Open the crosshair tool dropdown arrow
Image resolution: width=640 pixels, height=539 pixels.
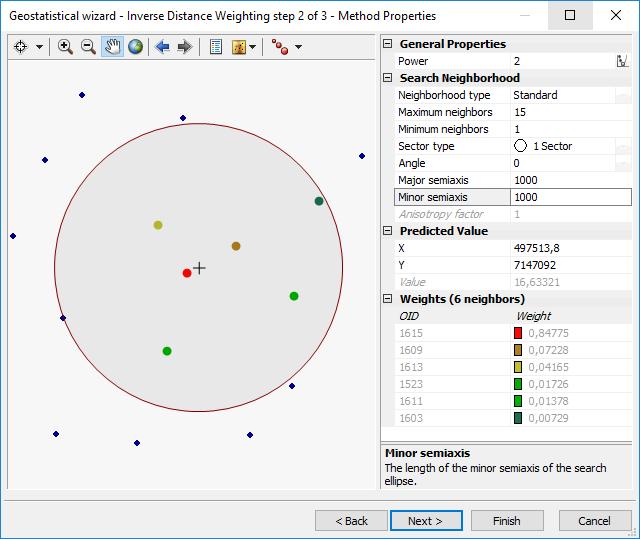tap(39, 47)
